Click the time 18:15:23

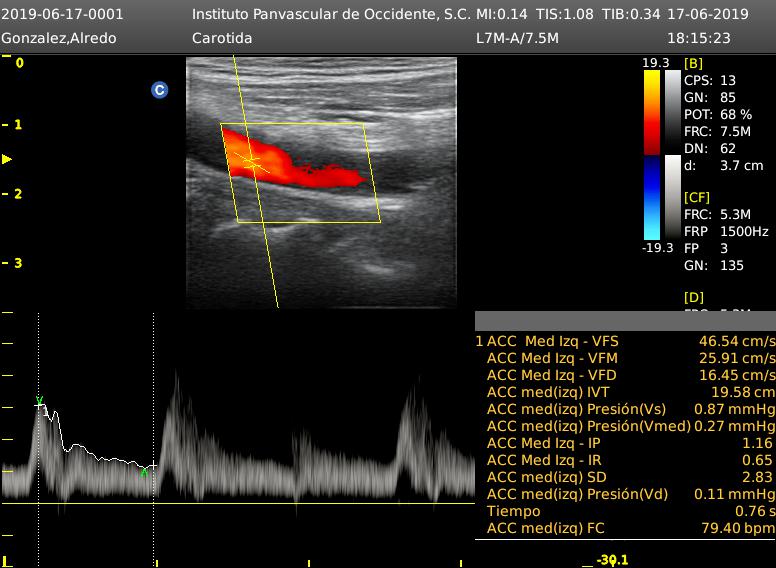point(699,38)
